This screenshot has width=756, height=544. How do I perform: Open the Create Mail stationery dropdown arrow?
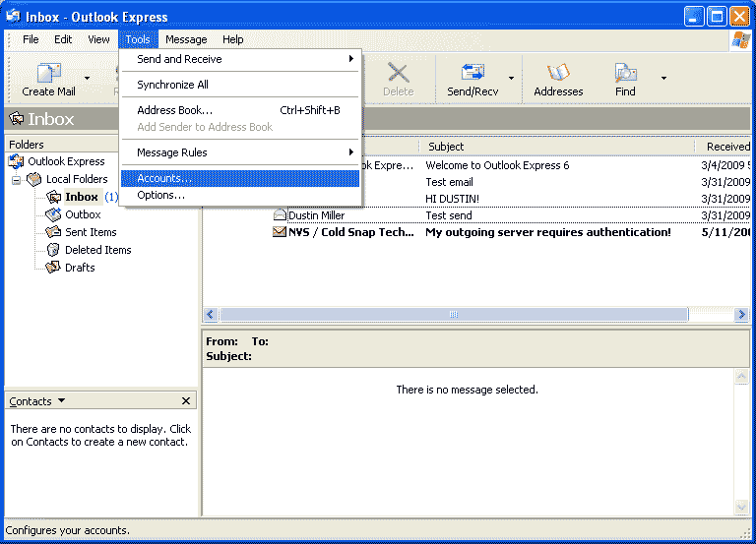(87, 78)
